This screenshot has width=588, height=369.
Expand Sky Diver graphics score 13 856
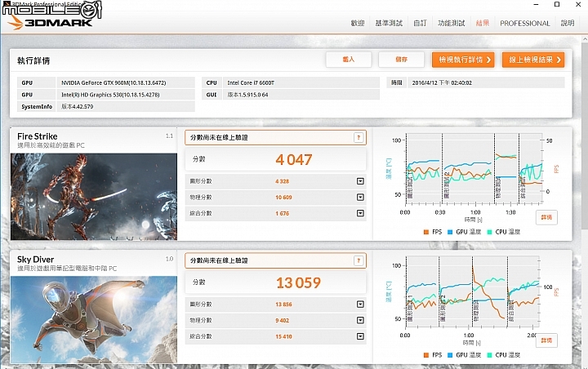360,305
